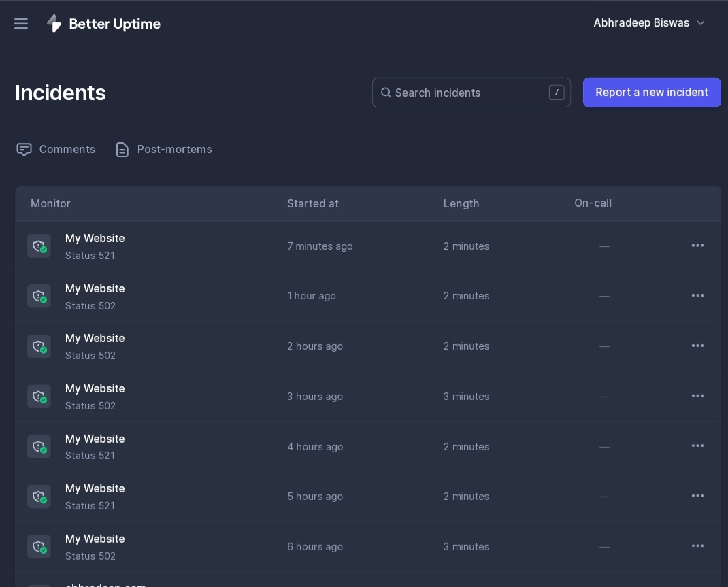Open more options for the 2 hours ago incident
728x587 pixels.
point(697,346)
